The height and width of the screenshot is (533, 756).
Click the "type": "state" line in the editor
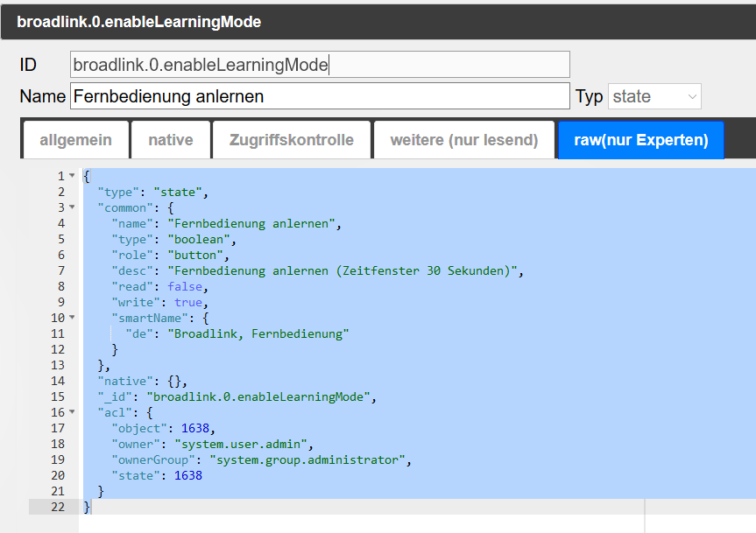pyautogui.click(x=152, y=193)
